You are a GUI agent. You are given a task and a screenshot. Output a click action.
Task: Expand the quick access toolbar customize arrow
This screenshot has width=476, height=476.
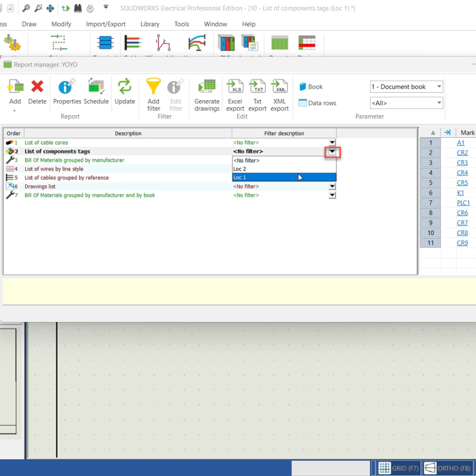(x=106, y=7)
